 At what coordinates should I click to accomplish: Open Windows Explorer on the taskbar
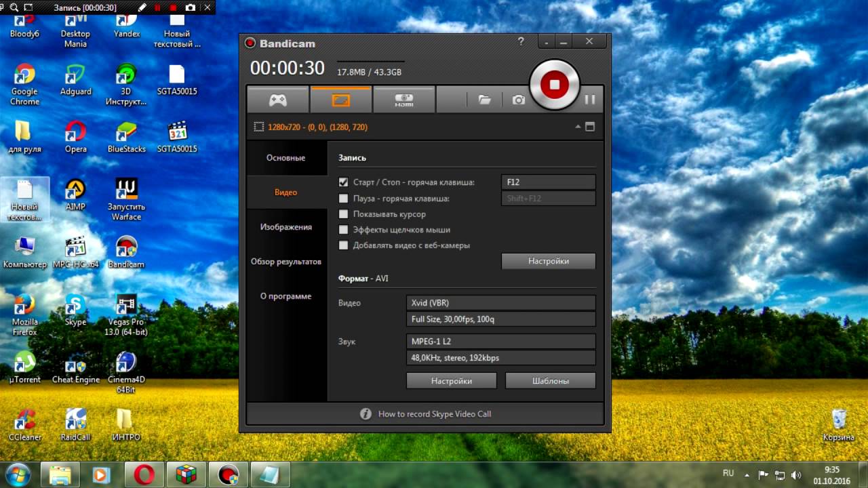[x=60, y=474]
